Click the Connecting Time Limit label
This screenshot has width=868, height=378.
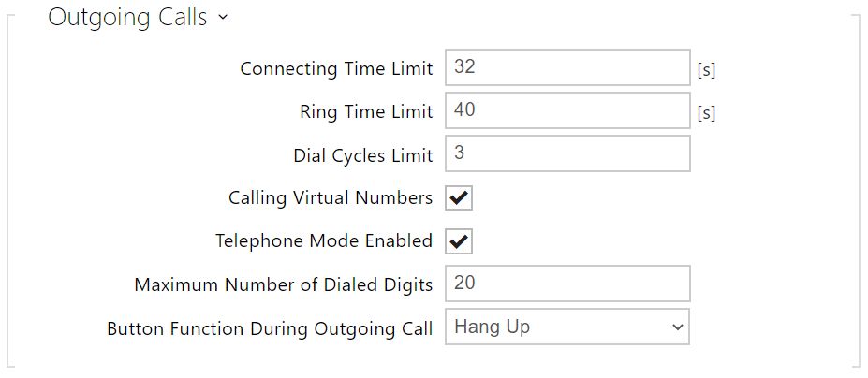tap(336, 68)
